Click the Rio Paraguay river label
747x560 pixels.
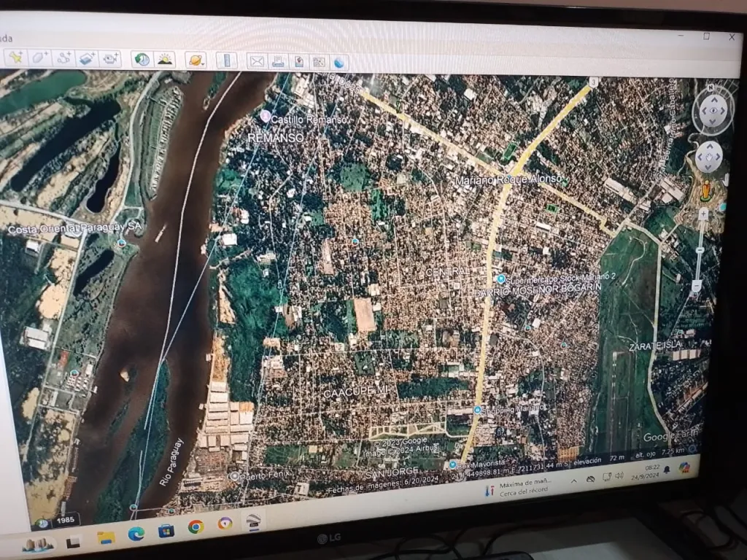(171, 462)
